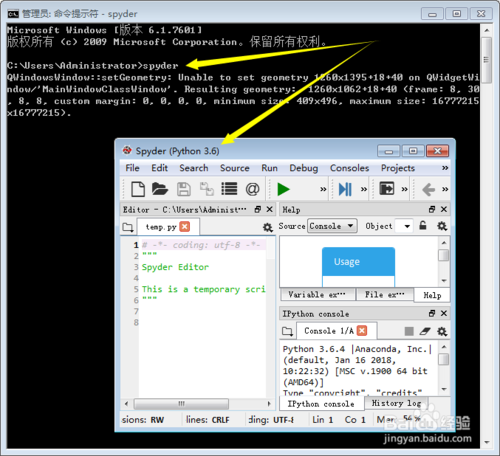Clear console with the eraser icon
The image size is (500, 456).
(x=425, y=331)
